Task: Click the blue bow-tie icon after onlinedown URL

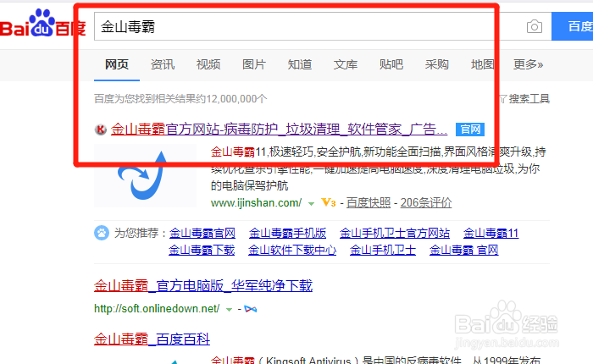Action: 251,309
